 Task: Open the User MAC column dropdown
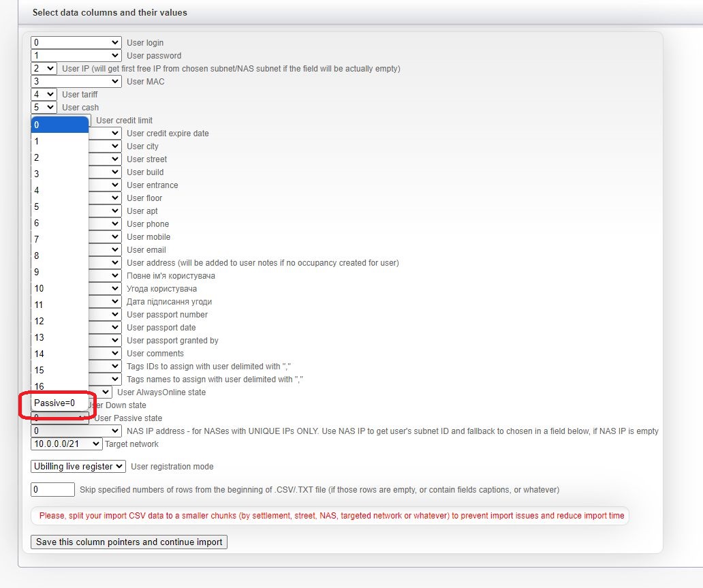[x=76, y=82]
